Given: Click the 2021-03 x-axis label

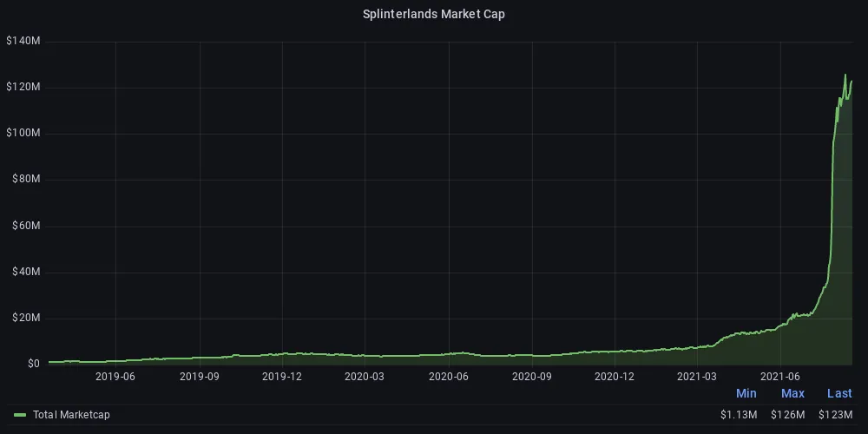Looking at the screenshot, I should (697, 377).
